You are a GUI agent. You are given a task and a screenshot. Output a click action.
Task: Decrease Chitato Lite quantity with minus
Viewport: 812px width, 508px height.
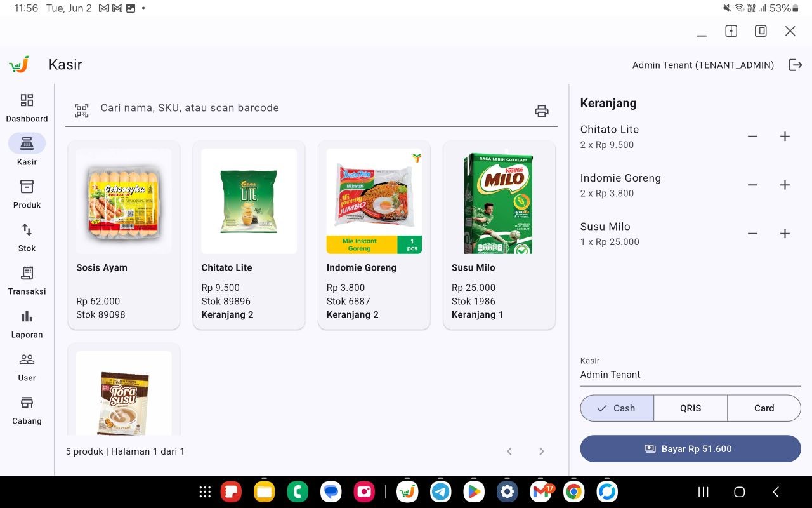coord(752,137)
